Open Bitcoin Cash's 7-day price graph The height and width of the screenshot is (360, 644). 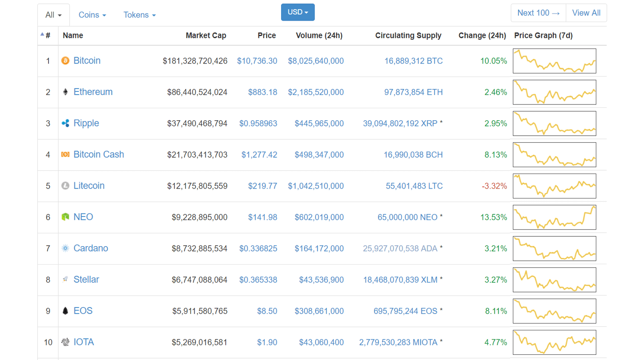tap(555, 155)
